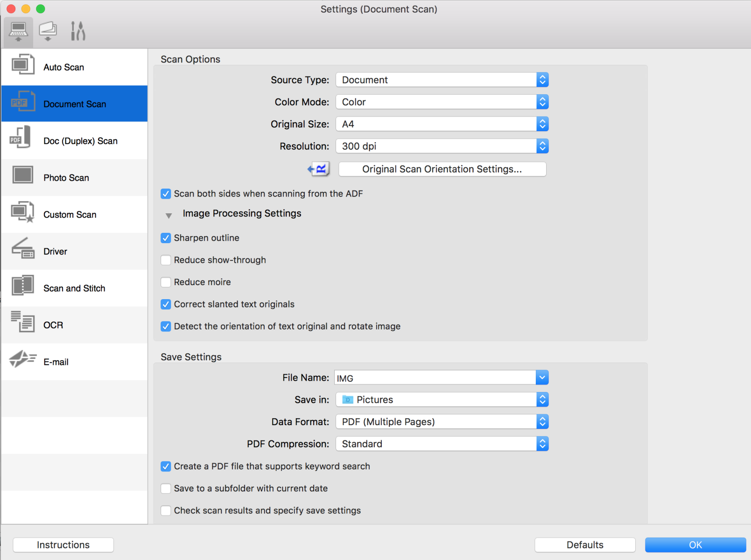Open the Source Type dropdown

[x=442, y=80]
